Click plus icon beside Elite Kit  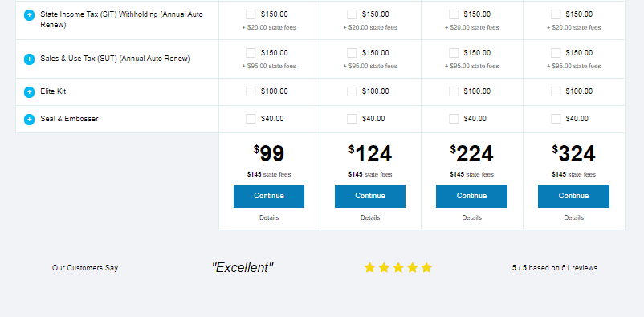coord(29,92)
